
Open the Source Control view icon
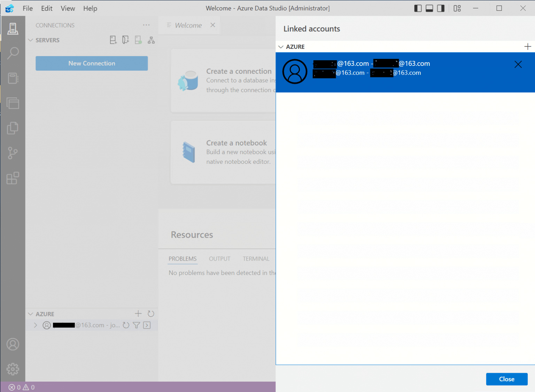click(x=13, y=153)
